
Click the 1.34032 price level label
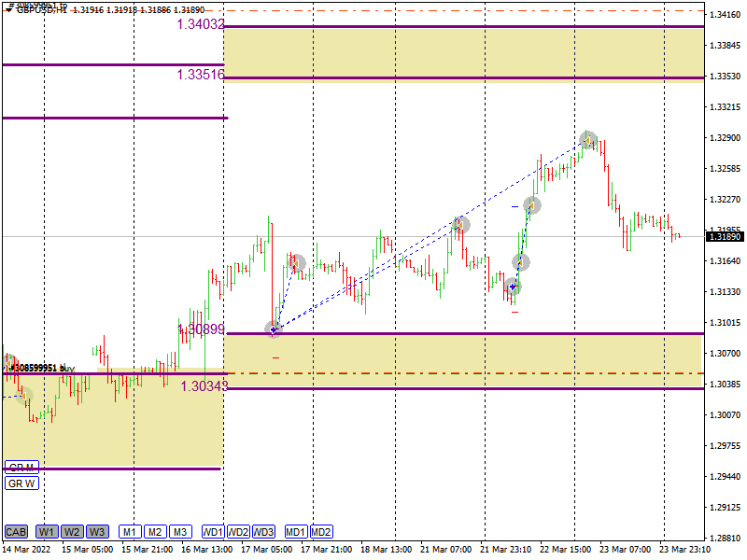coord(201,25)
